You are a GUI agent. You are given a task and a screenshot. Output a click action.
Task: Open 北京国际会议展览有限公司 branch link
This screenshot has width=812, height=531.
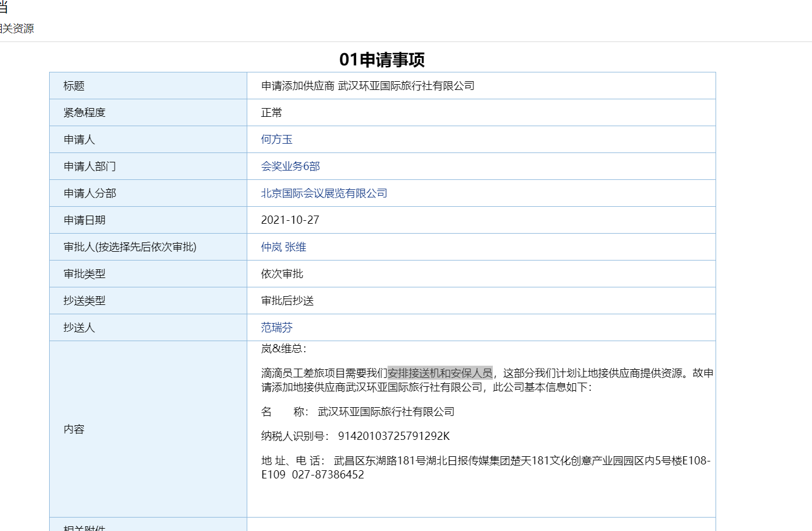(x=324, y=193)
